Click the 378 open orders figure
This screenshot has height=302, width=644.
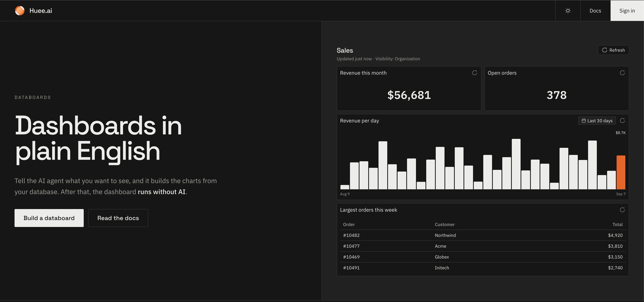[557, 95]
